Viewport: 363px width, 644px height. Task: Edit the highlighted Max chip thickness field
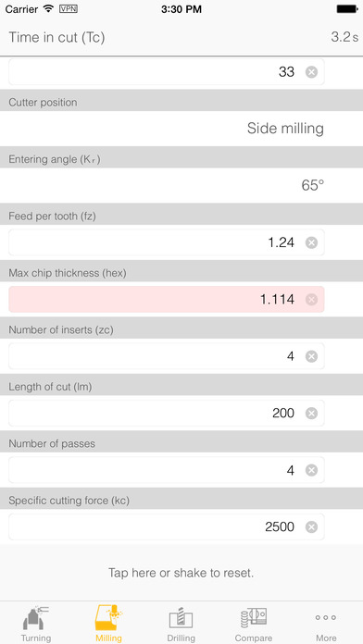coord(167,300)
